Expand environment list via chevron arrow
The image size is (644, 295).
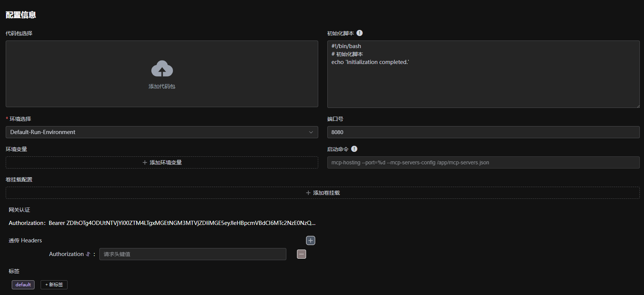point(311,132)
